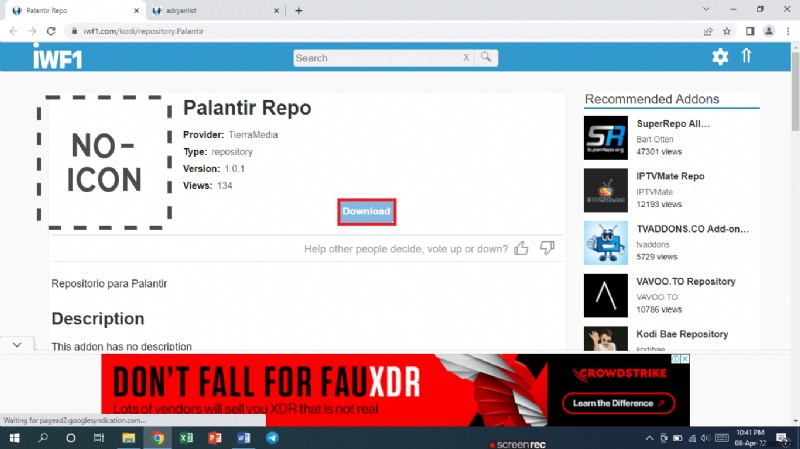The width and height of the screenshot is (800, 449).
Task: Close the adryanlist tab
Action: point(276,11)
